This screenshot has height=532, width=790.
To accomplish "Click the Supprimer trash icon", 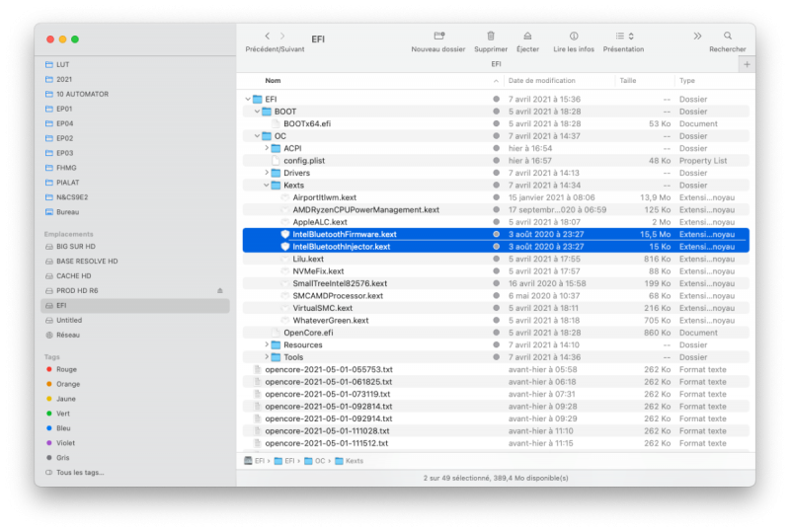I will tap(491, 36).
